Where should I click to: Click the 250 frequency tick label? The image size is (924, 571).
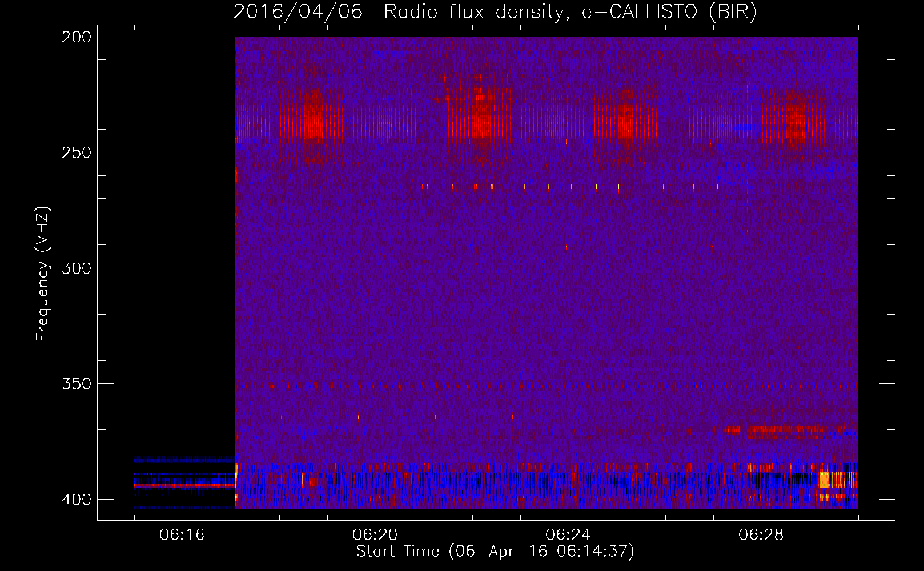77,152
